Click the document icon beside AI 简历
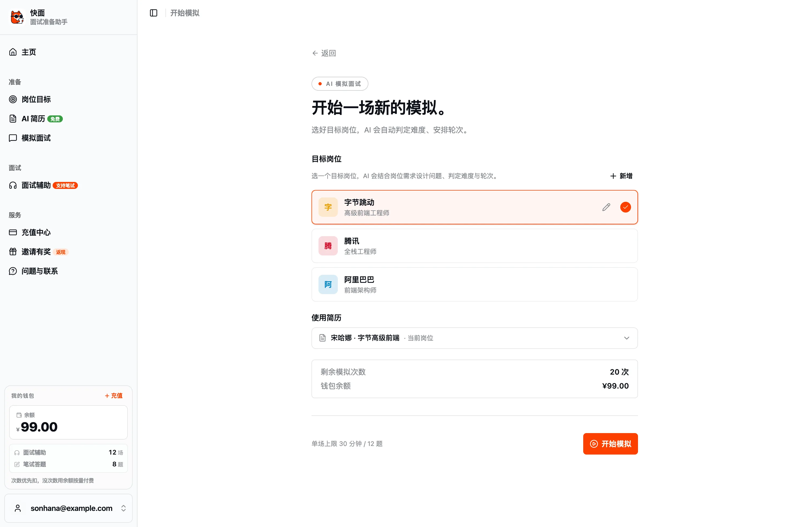Screen dimensions: 812x527 tap(13, 119)
